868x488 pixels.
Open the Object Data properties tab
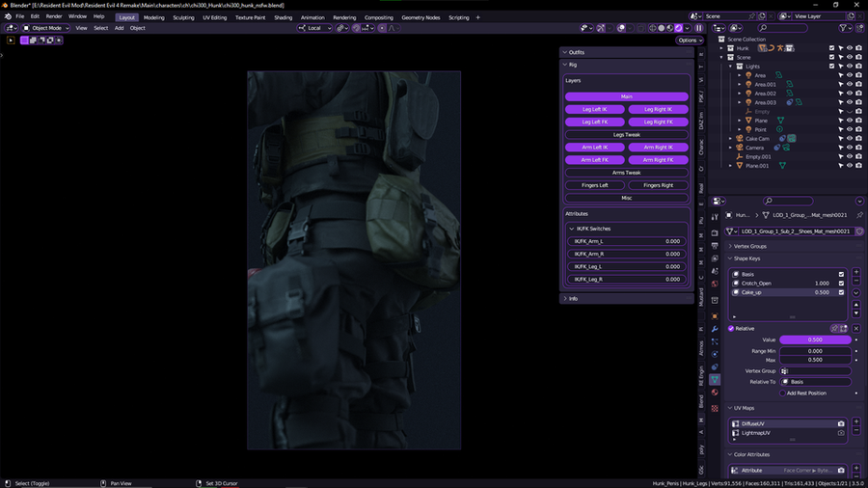click(x=715, y=380)
